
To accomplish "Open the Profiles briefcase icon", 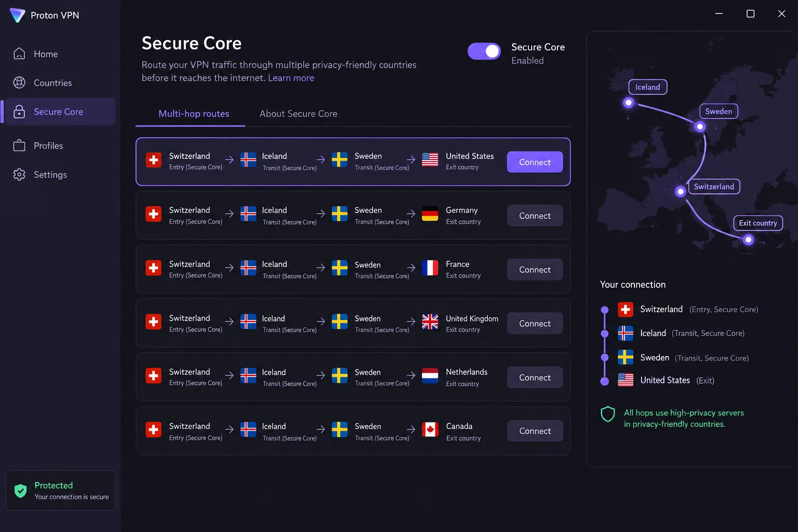I will [x=19, y=145].
